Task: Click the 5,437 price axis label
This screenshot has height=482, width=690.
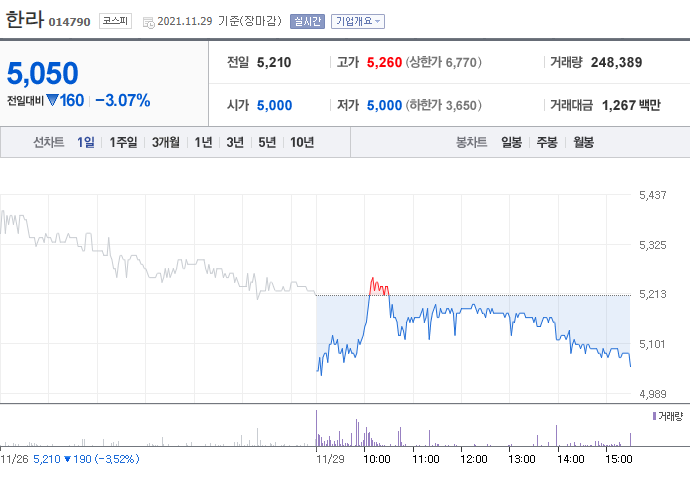Action: pyautogui.click(x=653, y=195)
